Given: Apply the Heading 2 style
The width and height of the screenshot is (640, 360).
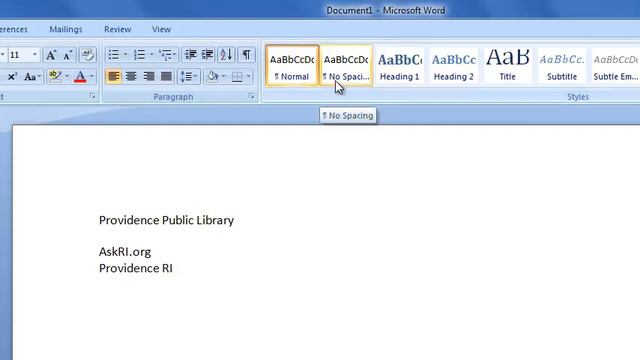Looking at the screenshot, I should click(x=453, y=65).
